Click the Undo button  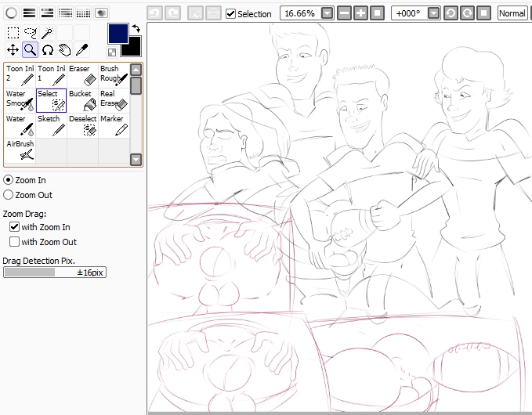click(x=154, y=13)
